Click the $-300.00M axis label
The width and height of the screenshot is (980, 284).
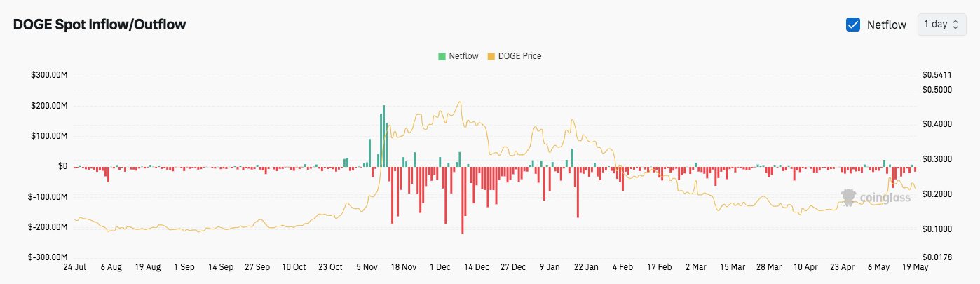tap(48, 257)
